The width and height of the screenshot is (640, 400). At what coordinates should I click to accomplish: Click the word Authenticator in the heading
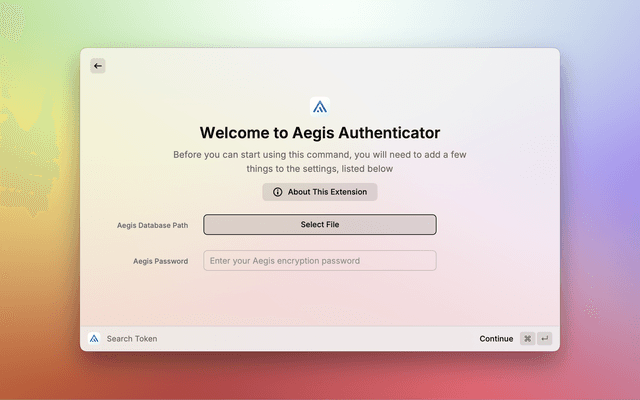(385, 133)
